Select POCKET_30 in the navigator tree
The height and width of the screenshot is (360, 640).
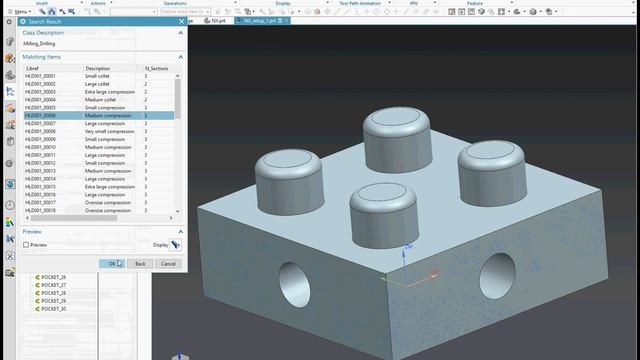(53, 309)
